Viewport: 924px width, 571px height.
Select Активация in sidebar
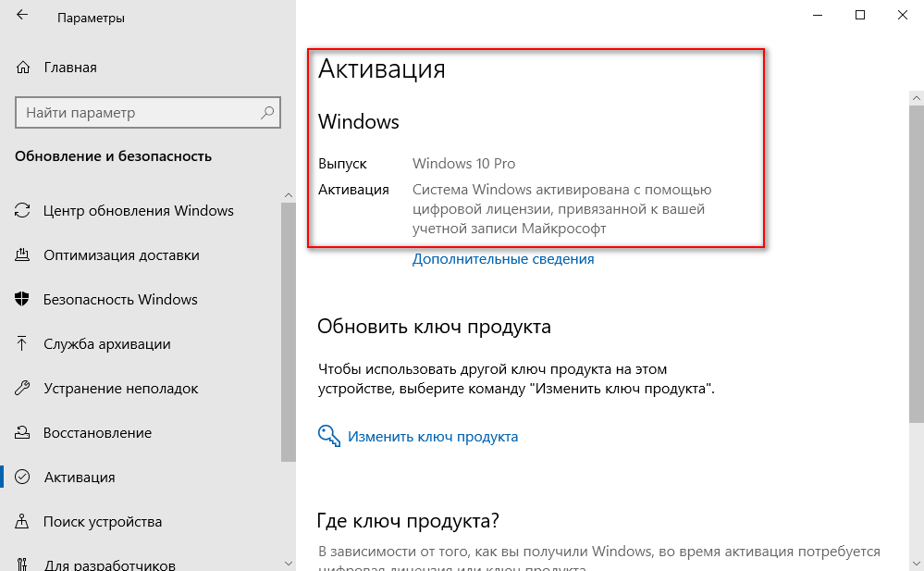coord(80,478)
